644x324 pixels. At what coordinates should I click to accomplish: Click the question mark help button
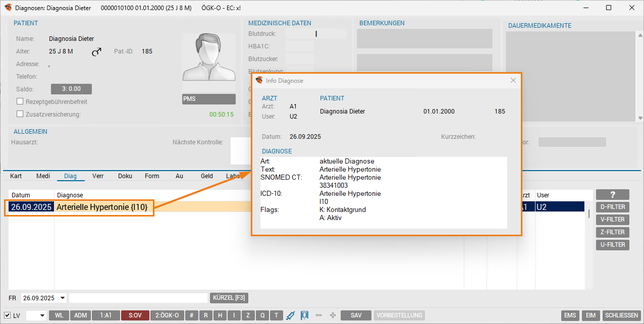(612, 195)
